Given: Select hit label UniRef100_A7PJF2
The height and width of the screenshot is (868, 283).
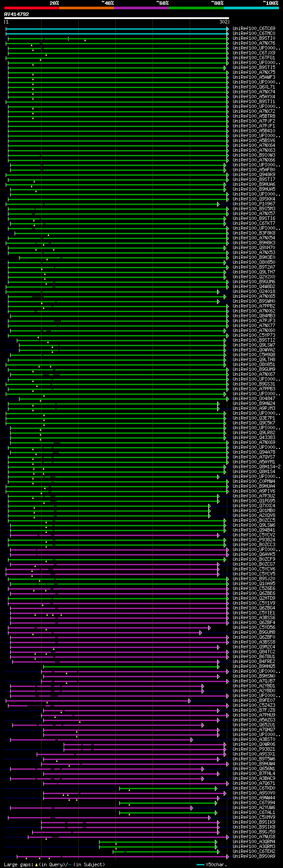Looking at the screenshot, I should (x=254, y=121).
